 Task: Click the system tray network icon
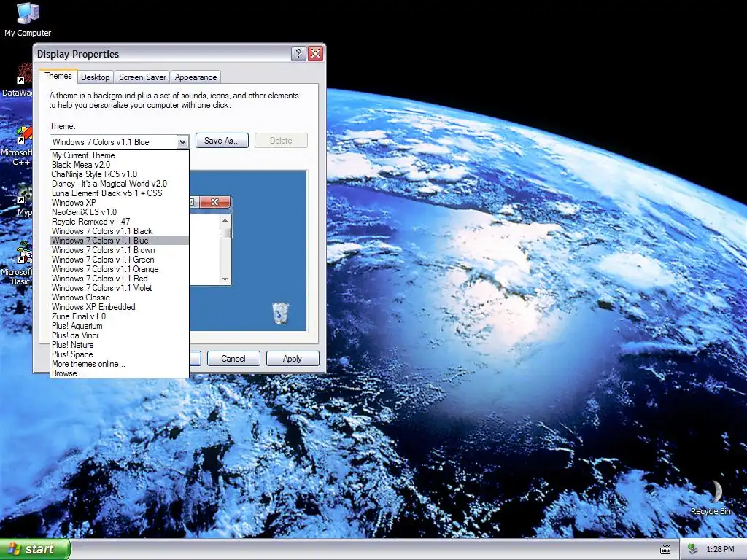click(x=693, y=550)
